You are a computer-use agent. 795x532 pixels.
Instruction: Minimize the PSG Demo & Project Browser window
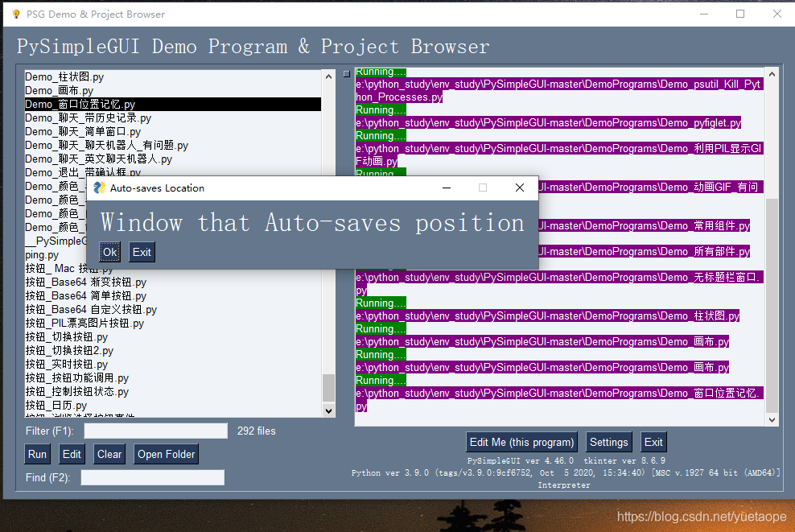point(704,14)
